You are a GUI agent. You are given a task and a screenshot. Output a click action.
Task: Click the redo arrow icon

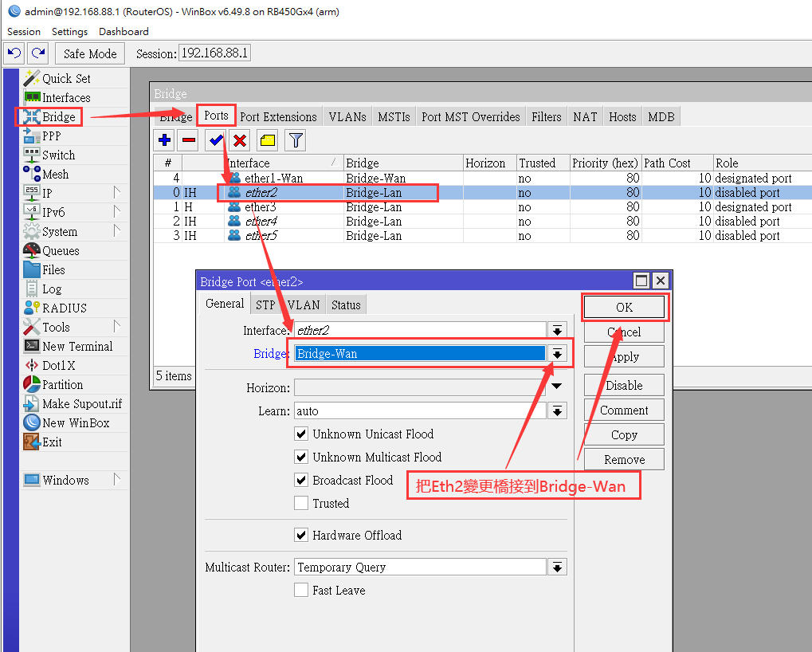point(38,53)
